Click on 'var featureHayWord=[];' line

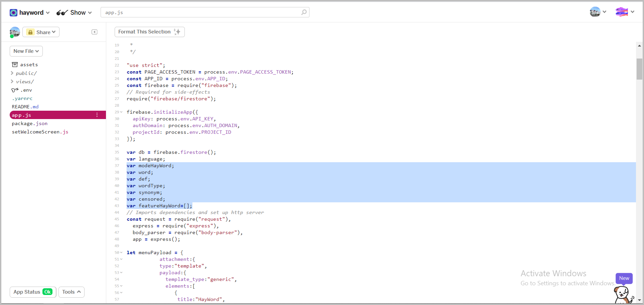(159, 206)
